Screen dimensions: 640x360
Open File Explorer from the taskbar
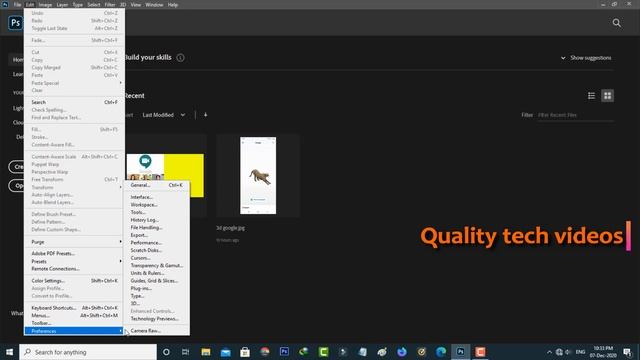(206, 352)
